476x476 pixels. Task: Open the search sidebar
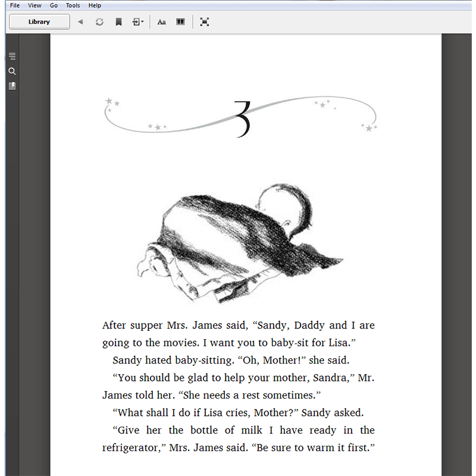point(12,71)
